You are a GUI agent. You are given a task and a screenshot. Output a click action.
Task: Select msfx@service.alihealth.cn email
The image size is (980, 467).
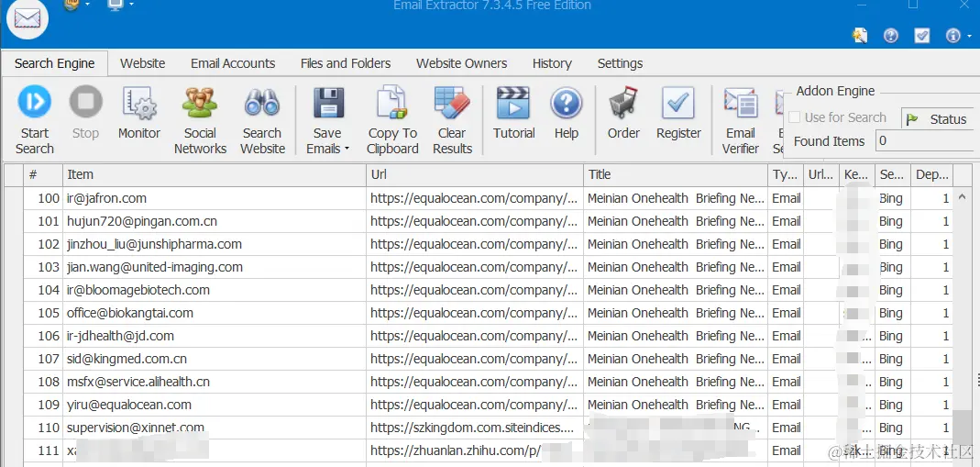tap(138, 382)
